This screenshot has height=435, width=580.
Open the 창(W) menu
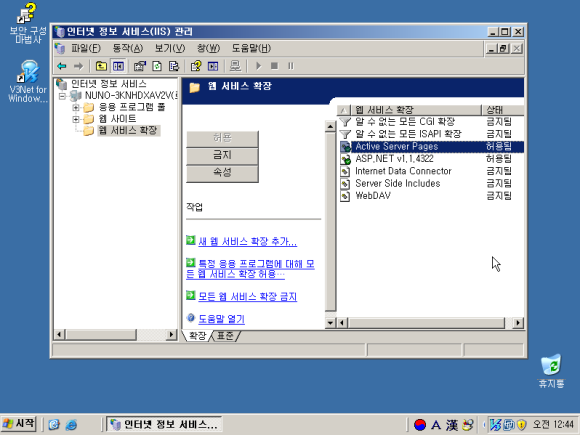click(208, 48)
